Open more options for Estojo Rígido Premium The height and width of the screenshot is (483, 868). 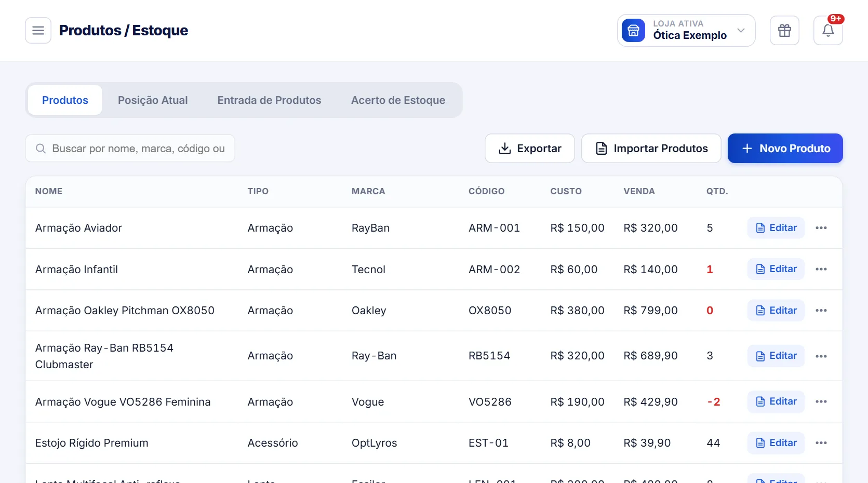821,443
